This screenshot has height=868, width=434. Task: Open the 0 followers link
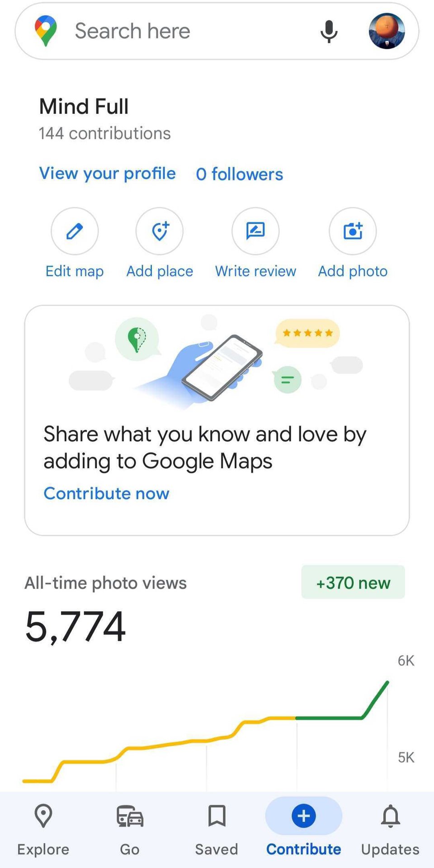[x=240, y=174]
